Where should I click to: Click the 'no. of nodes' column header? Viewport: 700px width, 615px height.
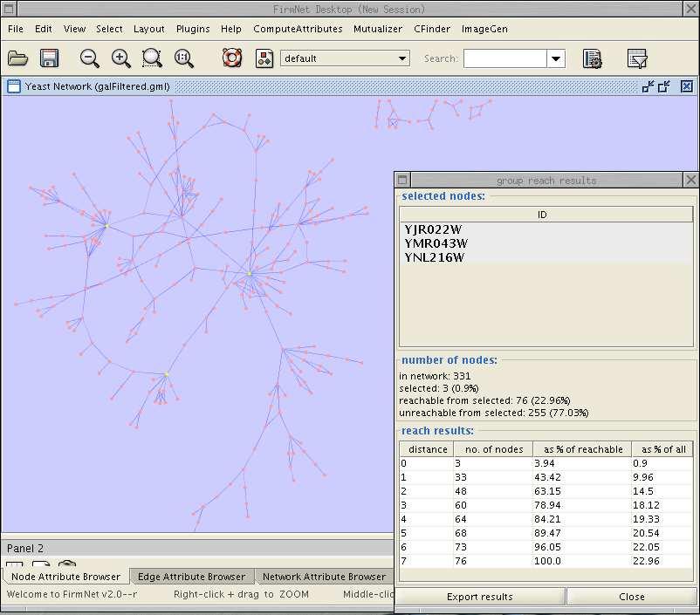(493, 449)
